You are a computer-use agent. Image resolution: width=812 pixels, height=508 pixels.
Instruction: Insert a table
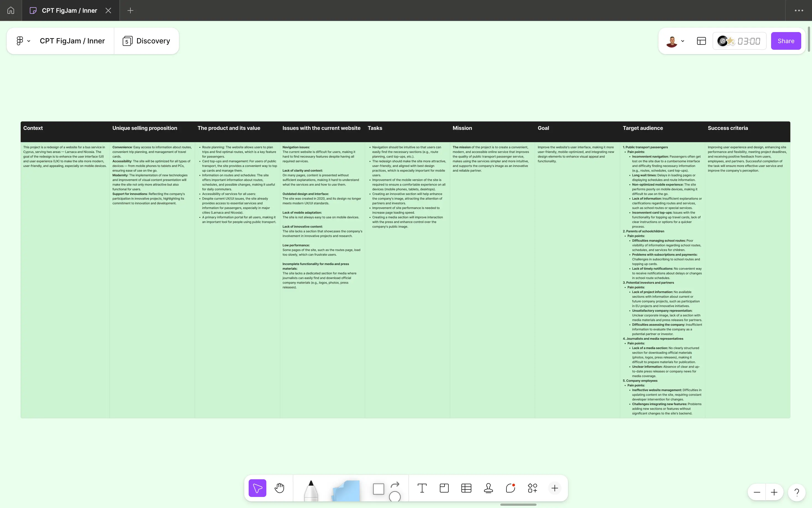pyautogui.click(x=466, y=488)
